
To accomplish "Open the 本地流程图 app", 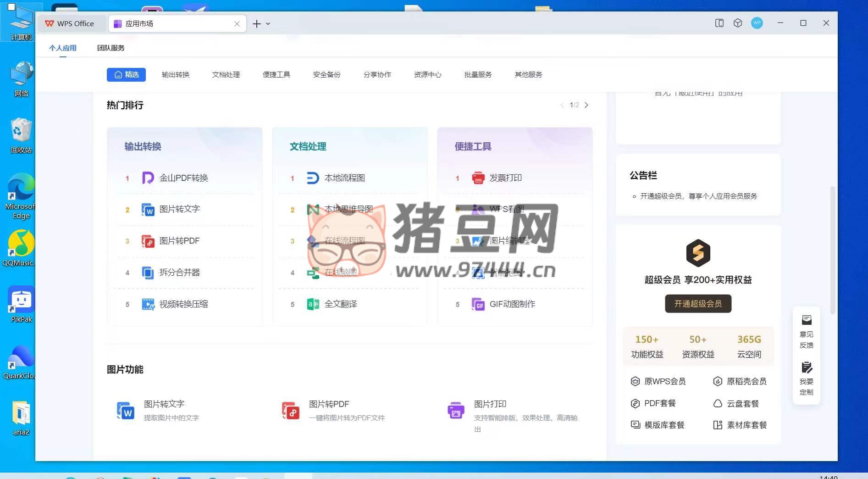I will pyautogui.click(x=344, y=178).
